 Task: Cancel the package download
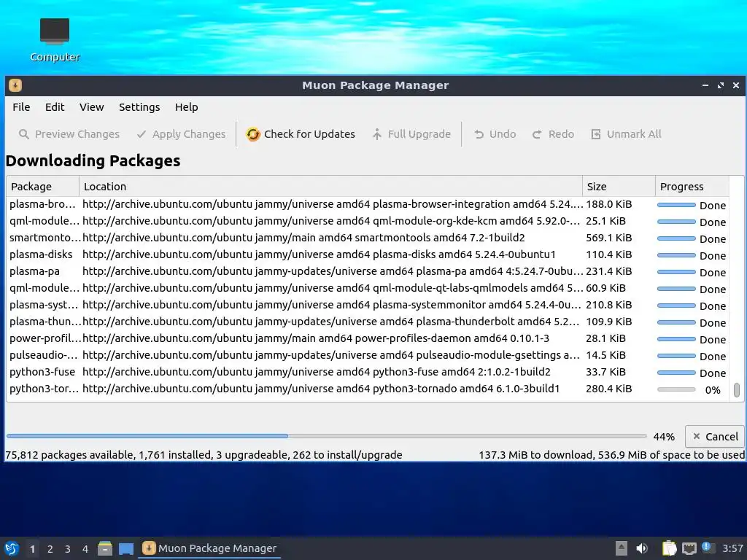coord(715,436)
